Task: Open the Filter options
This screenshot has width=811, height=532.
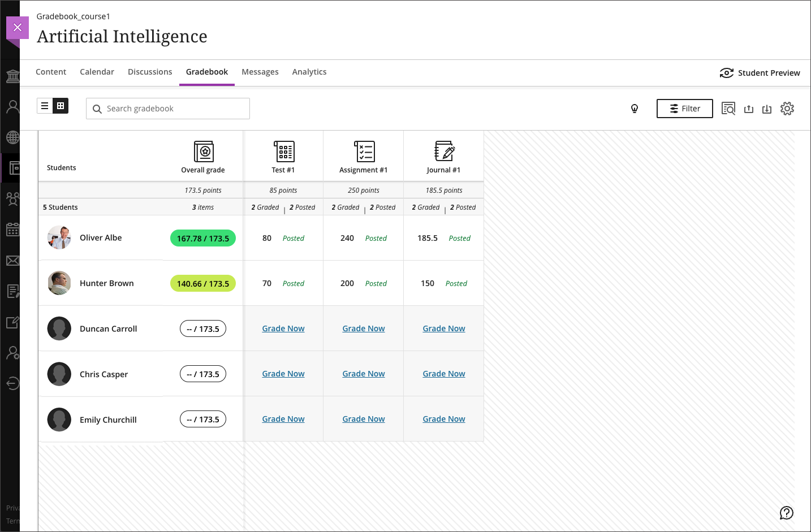Action: coord(684,109)
